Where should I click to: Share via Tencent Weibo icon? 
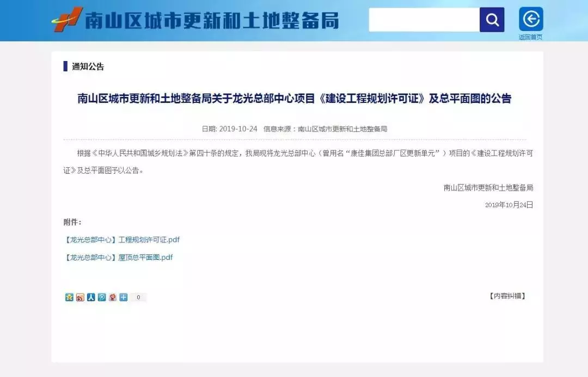click(x=102, y=297)
